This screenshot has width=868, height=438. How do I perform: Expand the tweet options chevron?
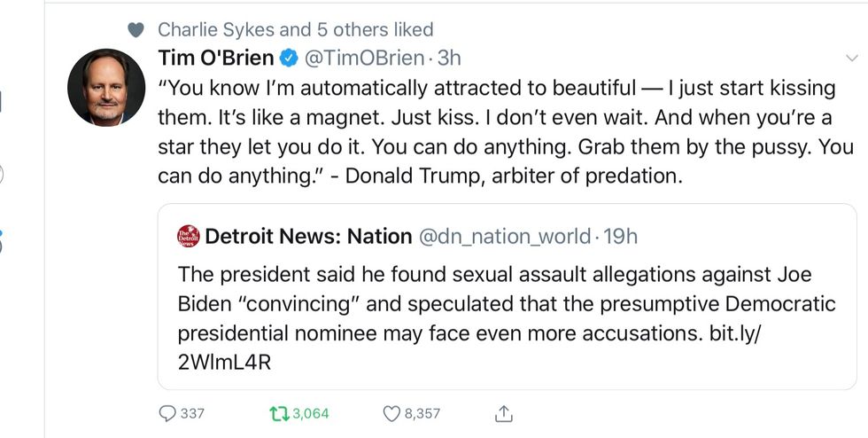pyautogui.click(x=853, y=58)
